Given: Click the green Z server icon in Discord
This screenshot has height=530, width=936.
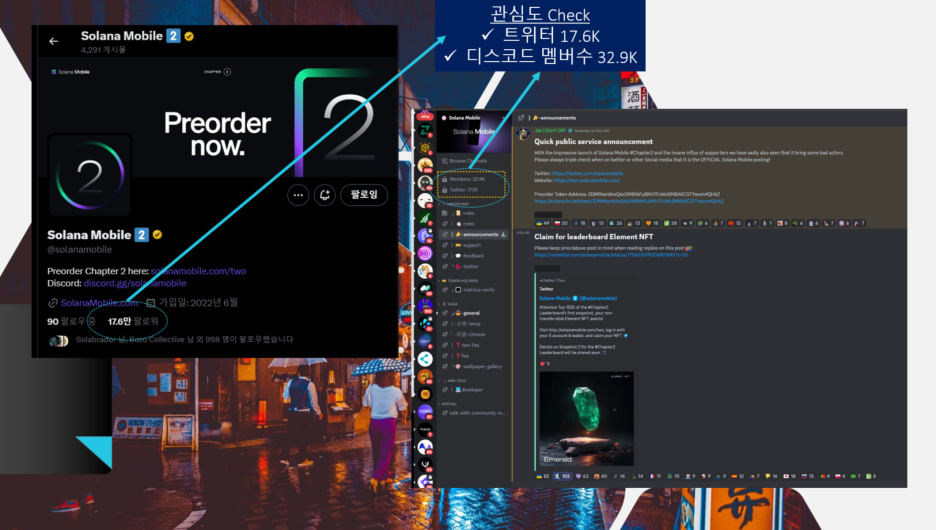Looking at the screenshot, I should coord(425,131).
